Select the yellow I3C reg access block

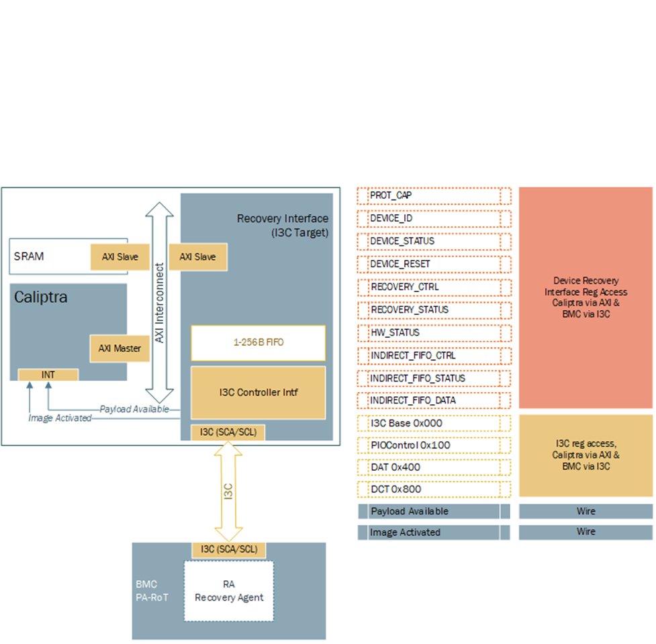pos(585,455)
